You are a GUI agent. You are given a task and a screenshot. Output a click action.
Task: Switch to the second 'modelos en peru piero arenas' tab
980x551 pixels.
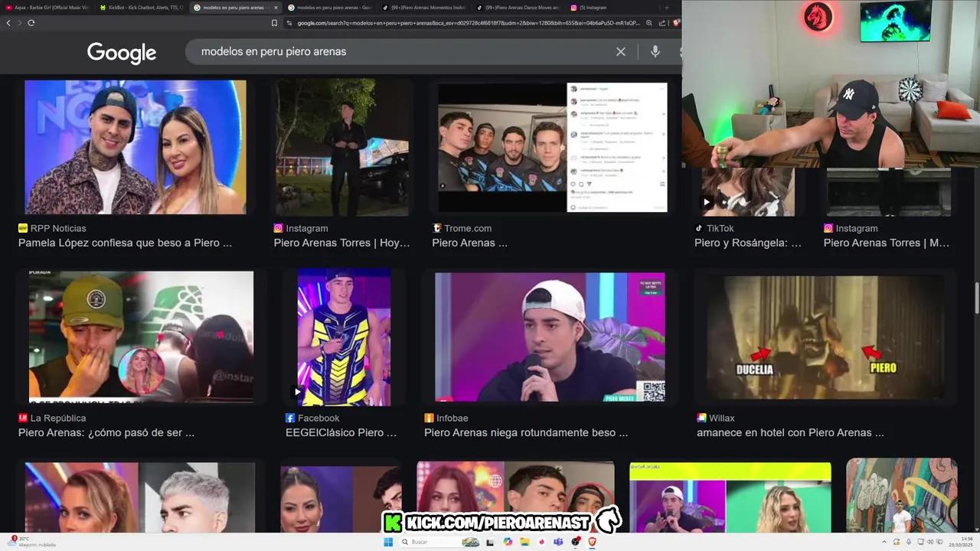329,8
